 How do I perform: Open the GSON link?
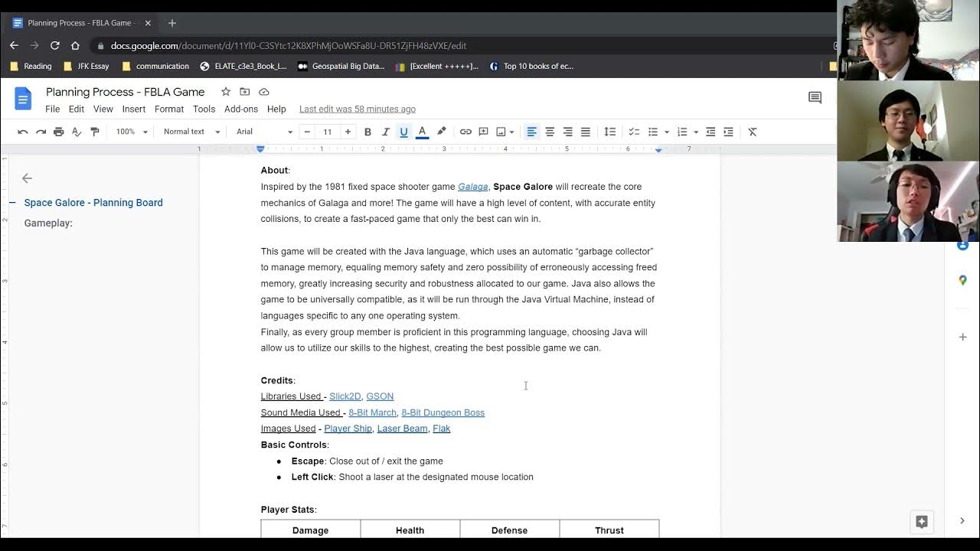[380, 396]
